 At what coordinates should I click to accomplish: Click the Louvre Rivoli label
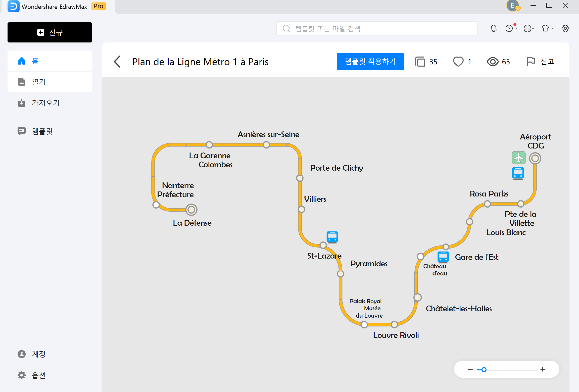click(396, 335)
